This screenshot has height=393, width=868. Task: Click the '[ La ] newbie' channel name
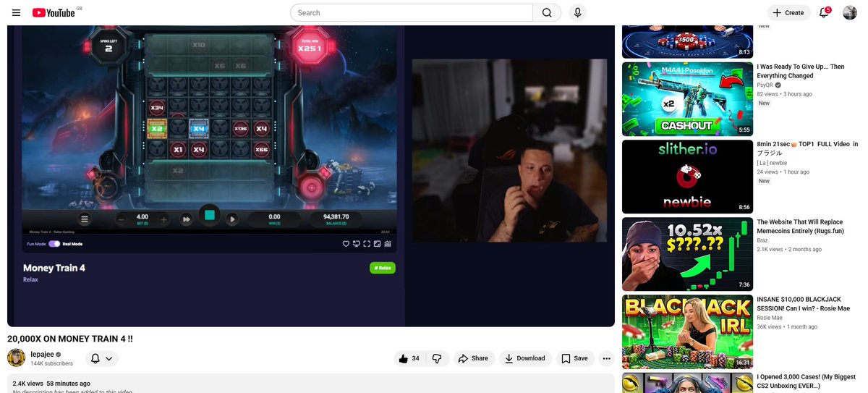(772, 163)
